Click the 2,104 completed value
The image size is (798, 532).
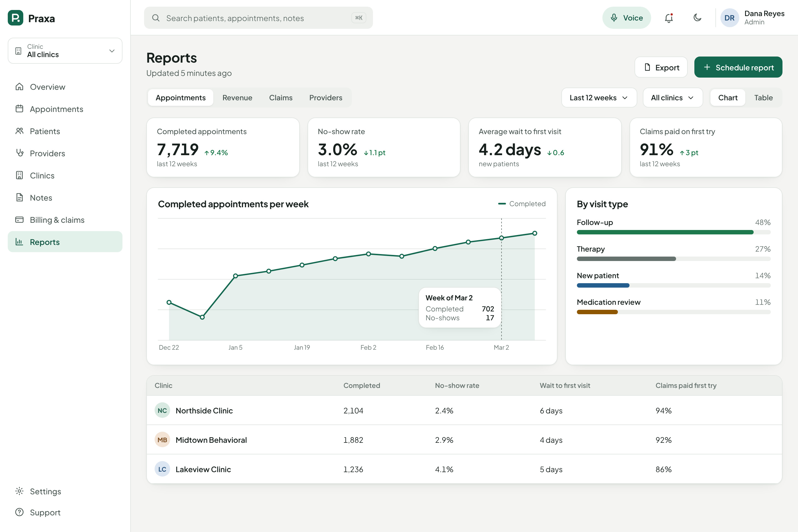353,410
